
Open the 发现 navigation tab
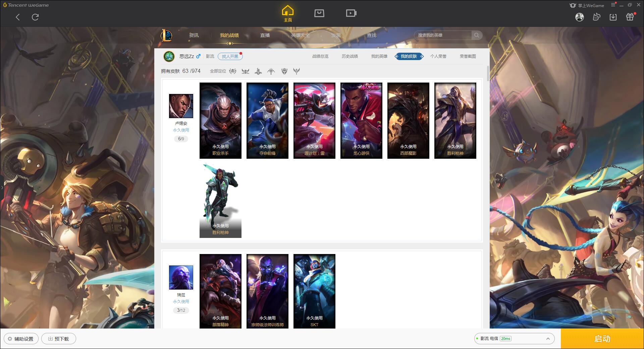[336, 35]
